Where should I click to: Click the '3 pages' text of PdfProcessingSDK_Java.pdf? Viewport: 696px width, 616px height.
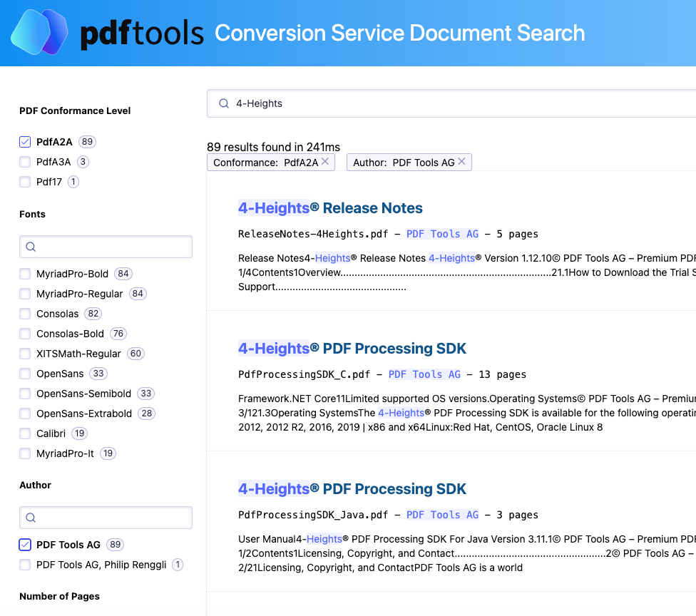coord(518,515)
